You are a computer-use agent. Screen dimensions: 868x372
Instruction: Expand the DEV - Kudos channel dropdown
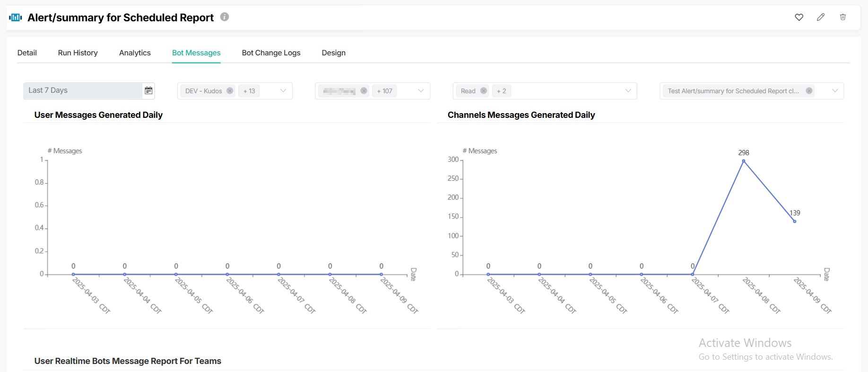283,91
